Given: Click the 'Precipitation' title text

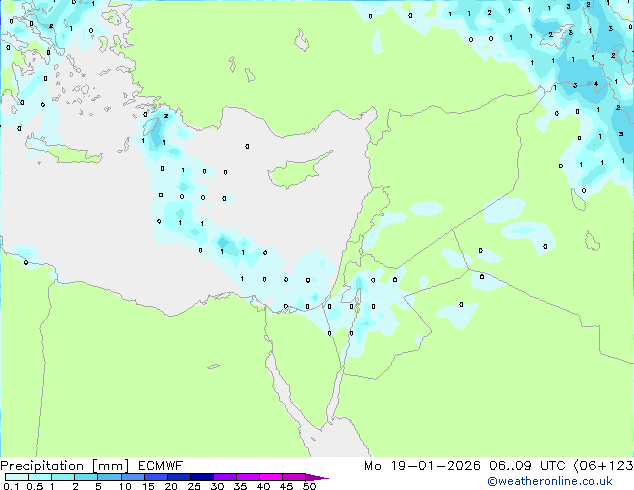Looking at the screenshot, I should [x=42, y=466].
